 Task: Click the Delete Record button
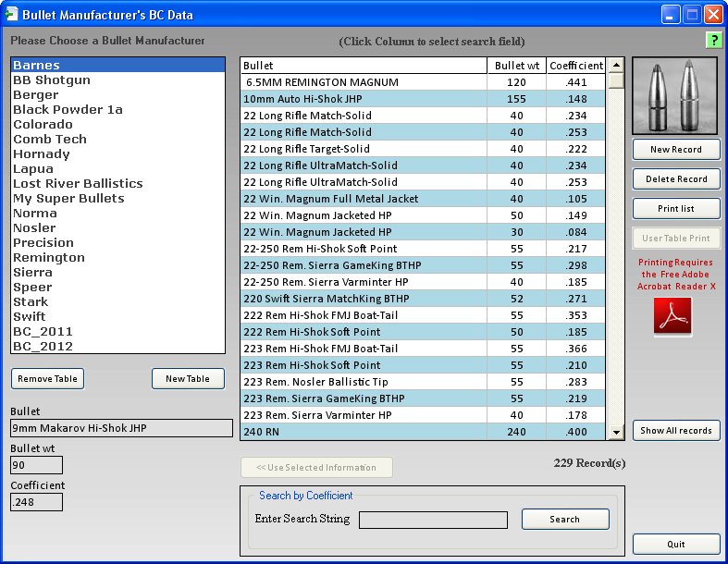point(676,179)
